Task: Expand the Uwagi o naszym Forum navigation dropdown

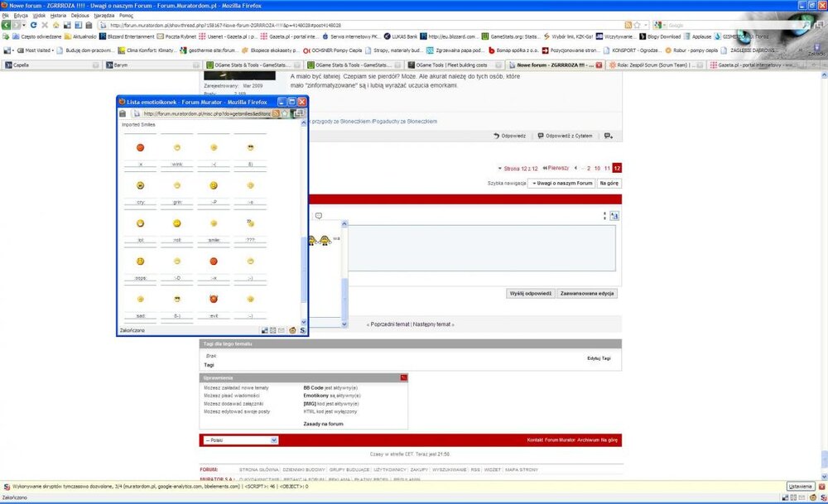Action: point(561,183)
